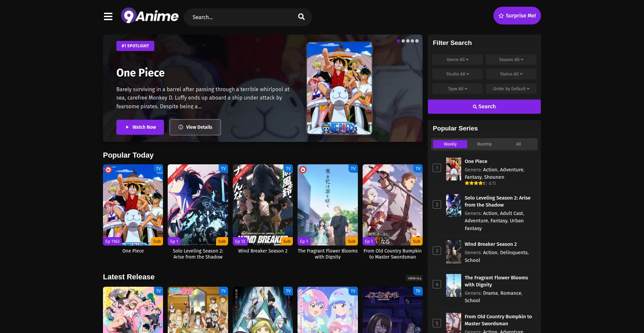Click the first Latest Release poster
The image size is (644, 333).
pos(133,310)
